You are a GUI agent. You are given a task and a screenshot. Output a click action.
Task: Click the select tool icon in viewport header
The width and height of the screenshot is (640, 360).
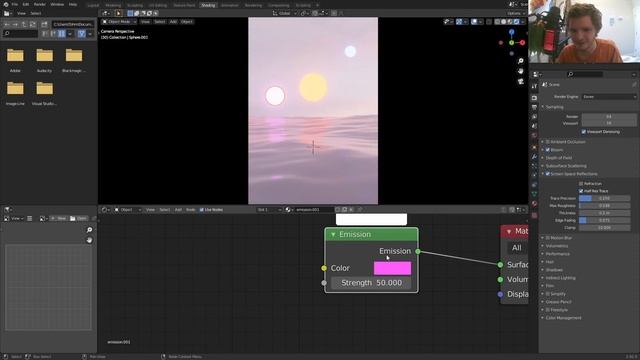coord(118,13)
